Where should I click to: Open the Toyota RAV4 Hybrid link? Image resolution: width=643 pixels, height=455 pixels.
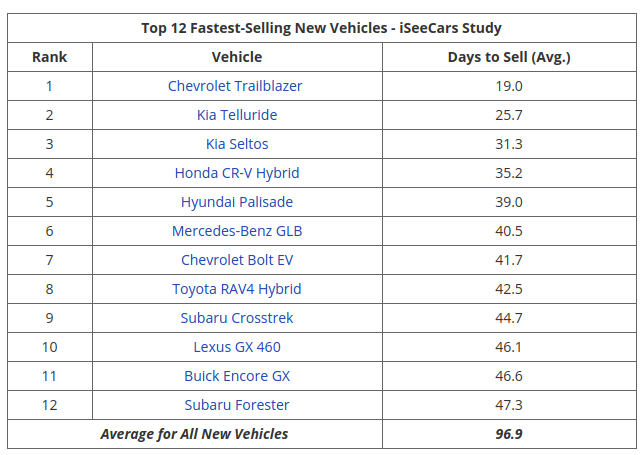click(x=237, y=289)
